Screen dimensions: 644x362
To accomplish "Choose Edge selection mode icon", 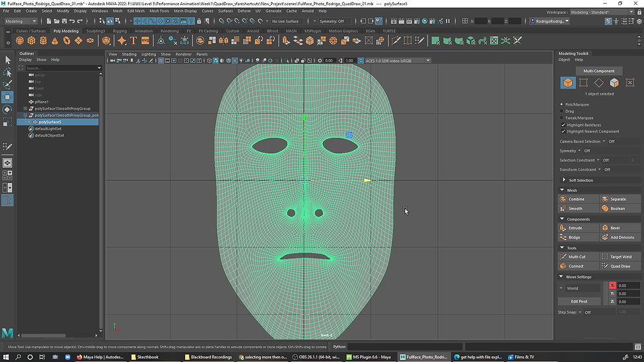I will tap(599, 83).
